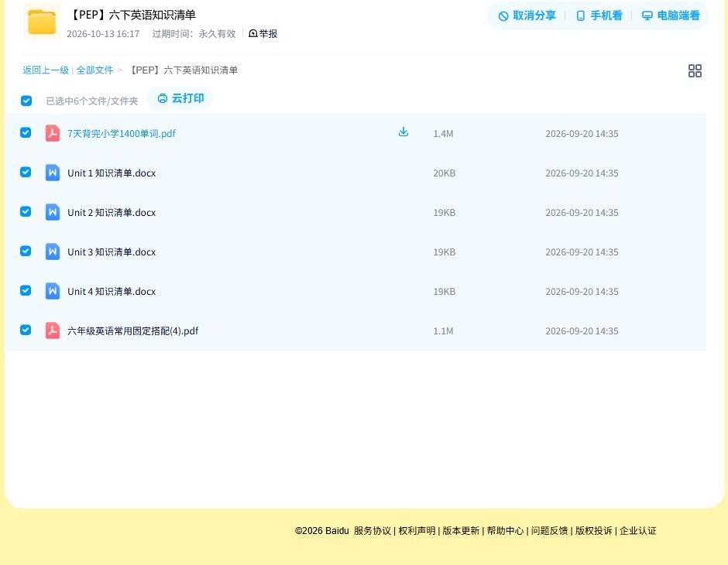Open file 7天背完小学1400单词.pdf
Image resolution: width=728 pixels, height=565 pixels.
(x=122, y=134)
